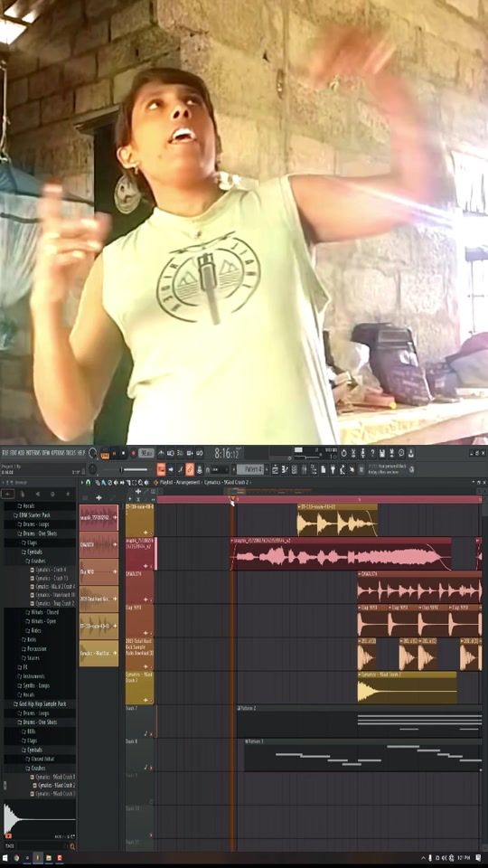488x868 pixels.
Task: Click the orange playhead marker on timeline
Action: (232, 499)
